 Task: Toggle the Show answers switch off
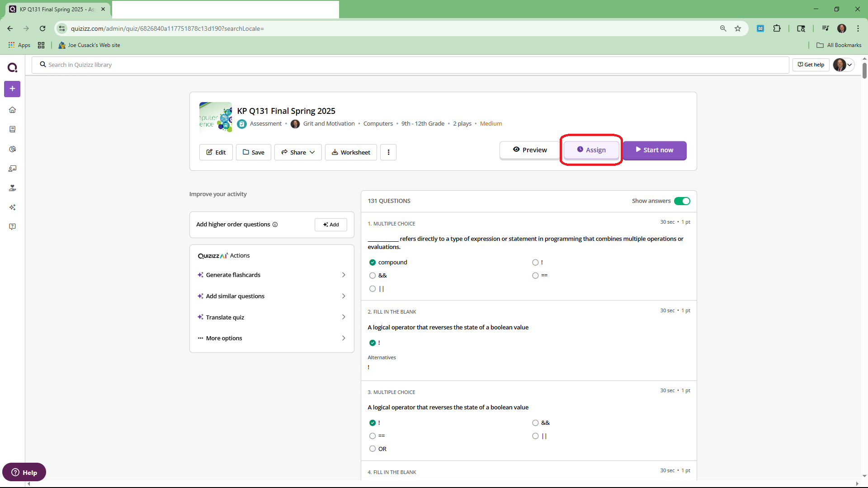[682, 201]
